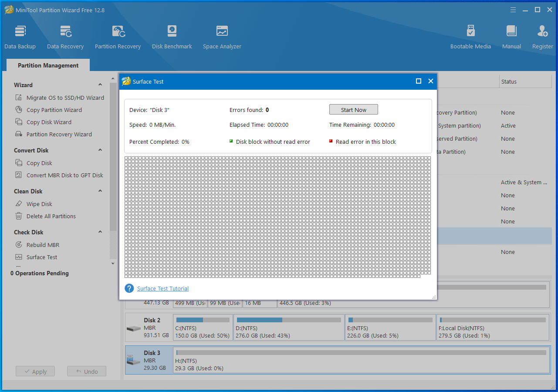Select the H:(NTFS) partition bar
558x392 pixels.
(x=362, y=360)
